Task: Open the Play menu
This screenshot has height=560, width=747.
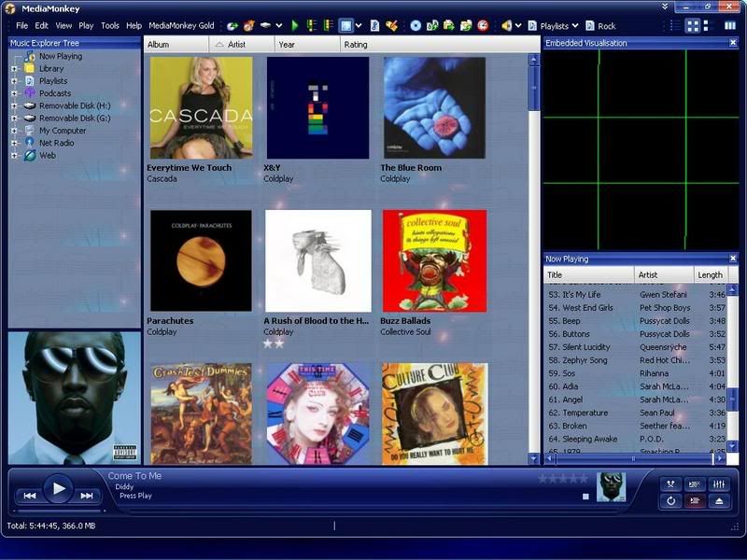Action: 86,26
